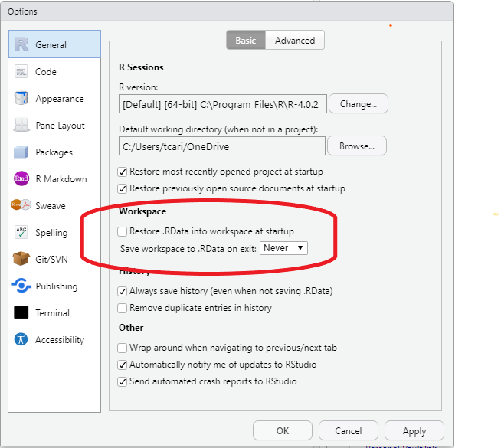Disable automated crash reports checkbox

[123, 381]
